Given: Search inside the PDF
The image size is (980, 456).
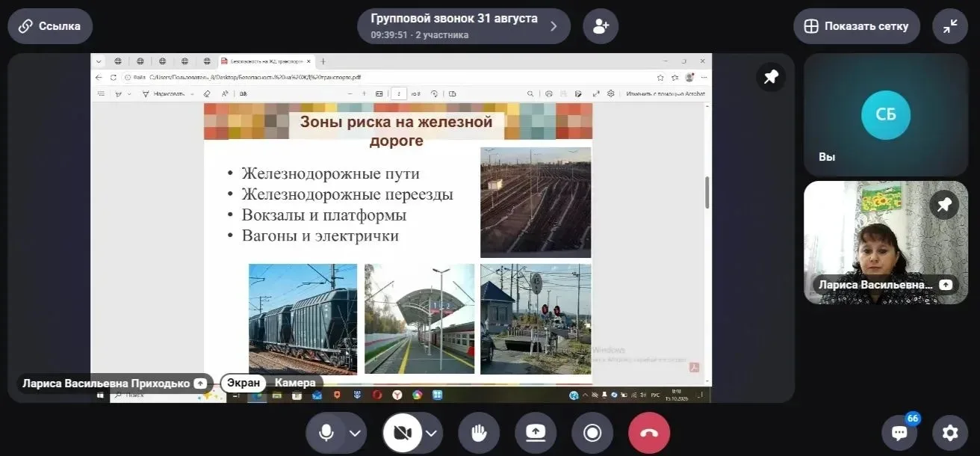Looking at the screenshot, I should point(530,93).
